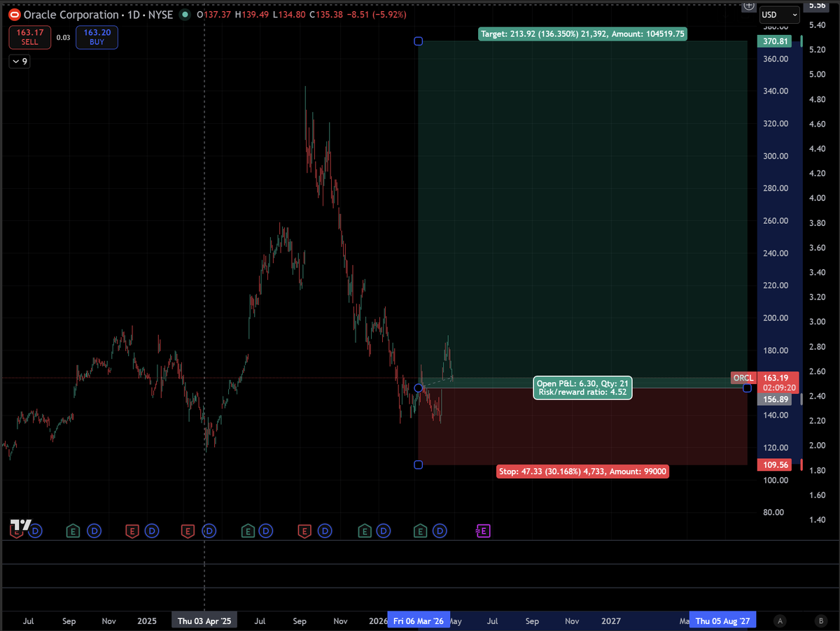Click the Stop label of the long position
Screen dimensions: 840x631
point(582,472)
